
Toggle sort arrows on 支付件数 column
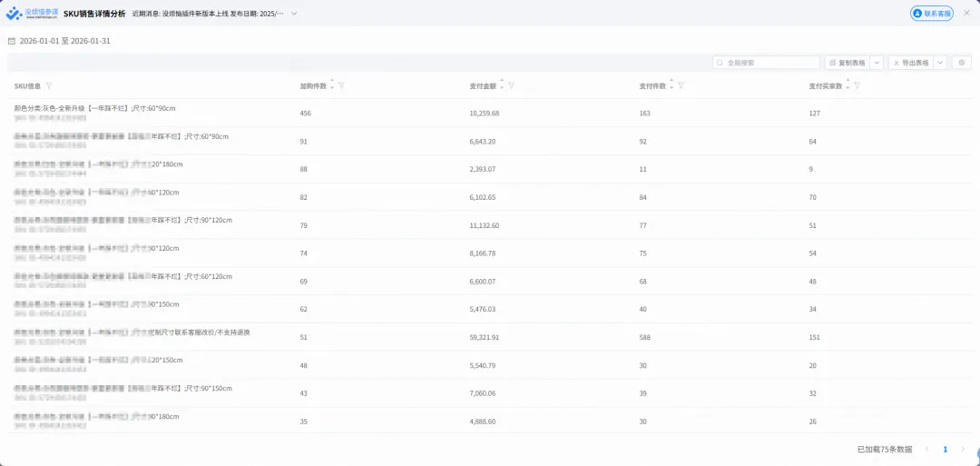pos(671,84)
